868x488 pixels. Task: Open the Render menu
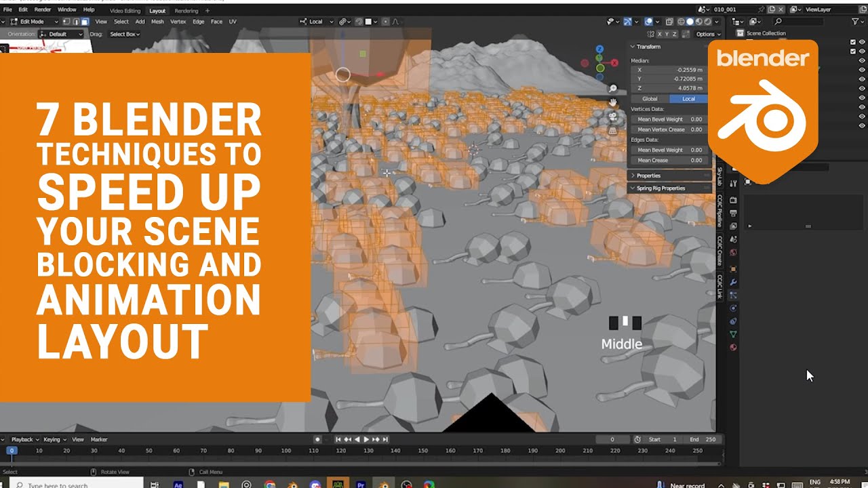[42, 10]
